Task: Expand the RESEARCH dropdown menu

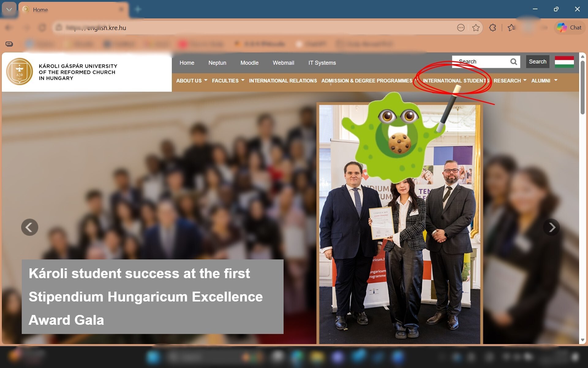Action: (x=510, y=81)
